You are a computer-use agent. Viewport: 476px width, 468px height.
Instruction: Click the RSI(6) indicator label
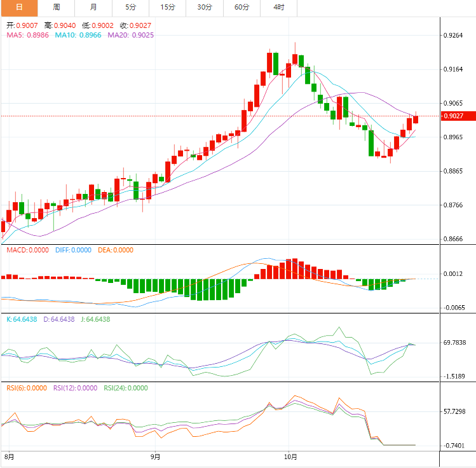coord(27,388)
